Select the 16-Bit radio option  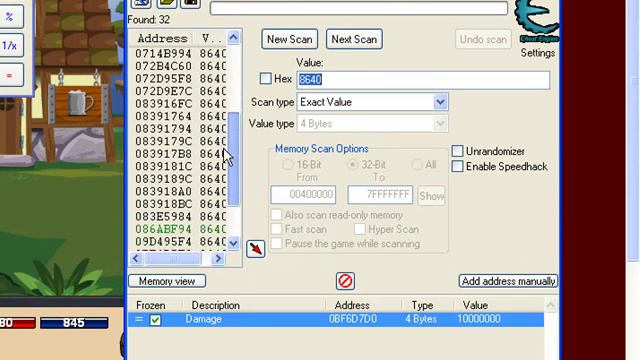tap(288, 164)
